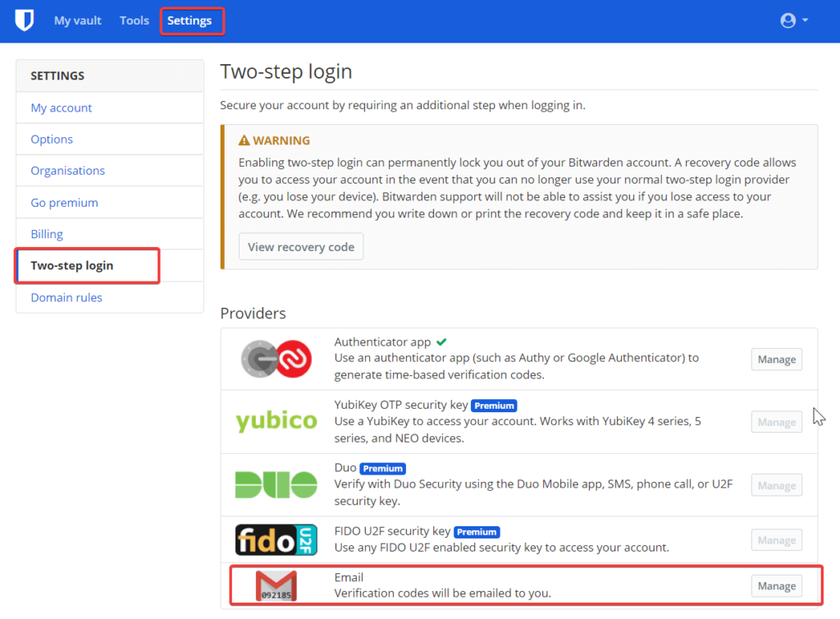840x619 pixels.
Task: Click the green checkmark beside Authenticator app
Action: click(441, 342)
